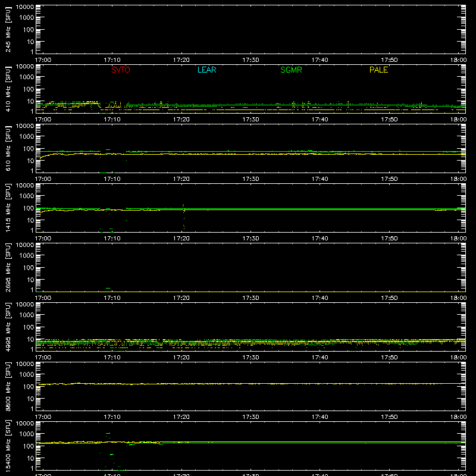Click 17:40 label under the 2695 MHz plot
The image size is (476, 476).
tap(320, 298)
